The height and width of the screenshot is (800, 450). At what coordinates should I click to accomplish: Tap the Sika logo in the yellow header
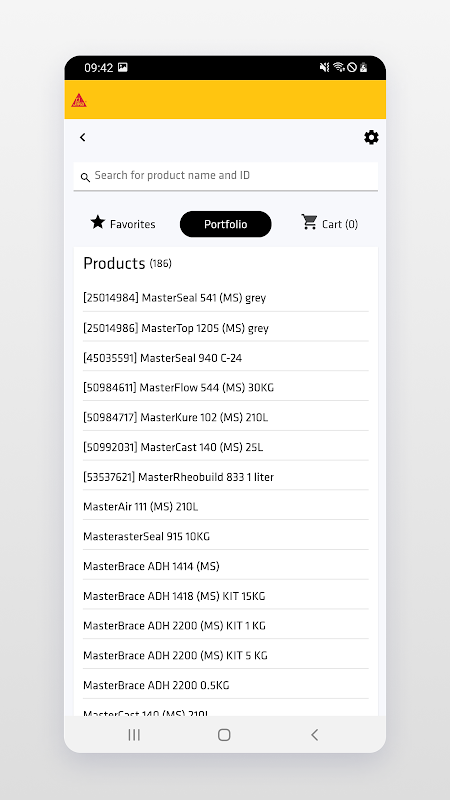point(79,100)
